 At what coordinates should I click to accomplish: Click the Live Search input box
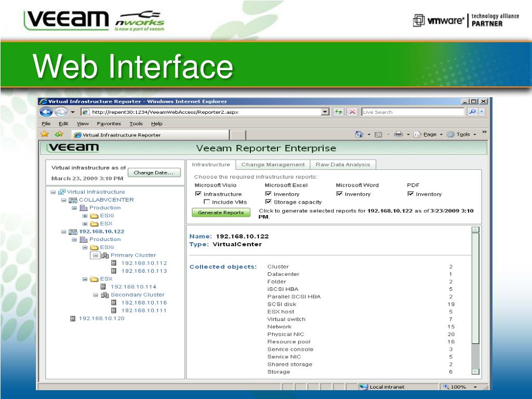413,112
